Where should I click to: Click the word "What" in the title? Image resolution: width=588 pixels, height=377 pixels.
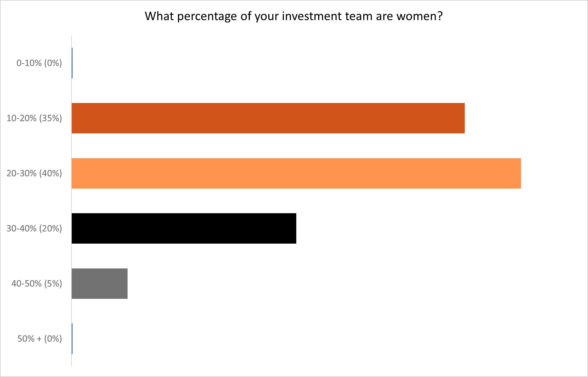159,16
